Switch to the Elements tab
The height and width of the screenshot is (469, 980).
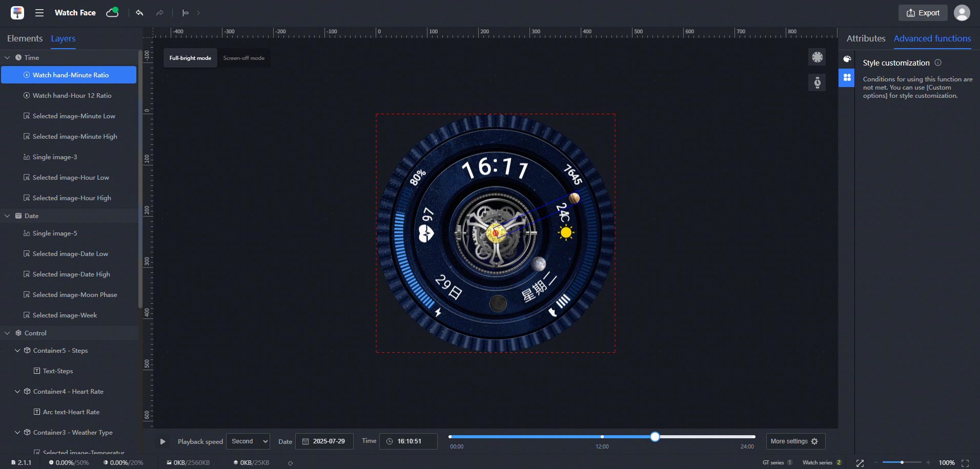coord(25,38)
